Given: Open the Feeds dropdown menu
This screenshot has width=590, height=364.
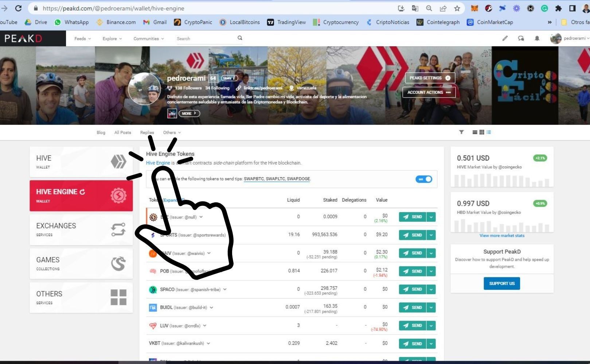Looking at the screenshot, I should point(82,39).
